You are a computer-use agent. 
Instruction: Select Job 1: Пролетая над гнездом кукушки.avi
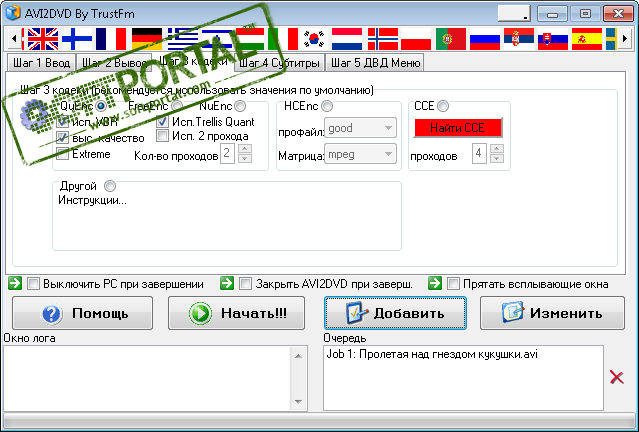coord(432,354)
